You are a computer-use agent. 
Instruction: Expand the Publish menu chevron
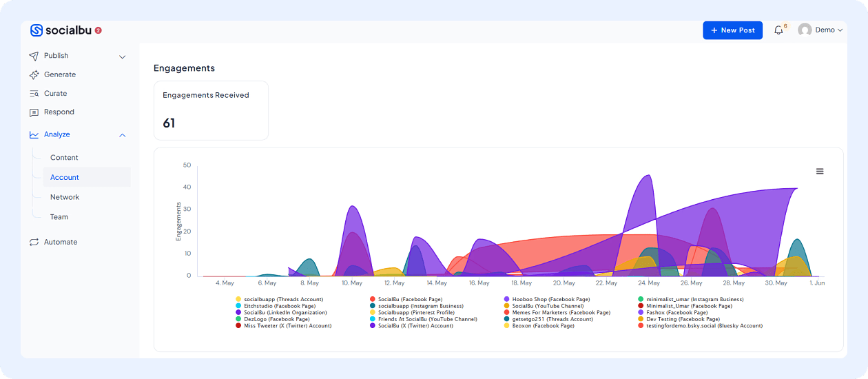(123, 57)
